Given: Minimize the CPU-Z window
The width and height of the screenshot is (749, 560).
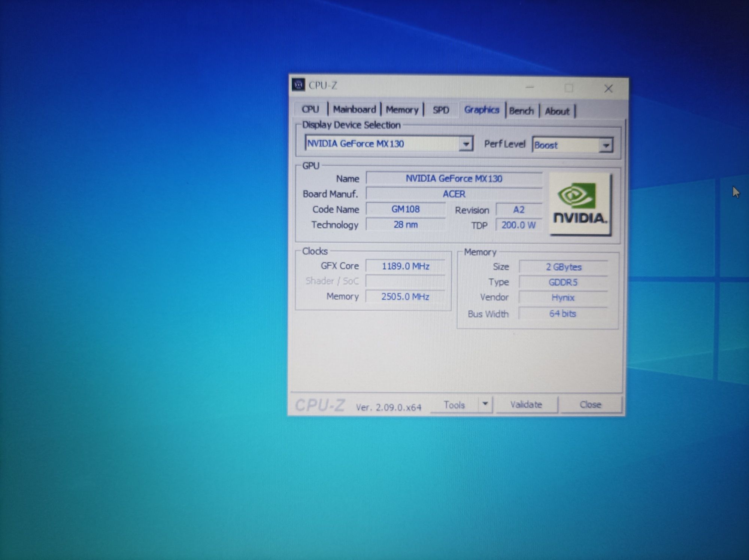Looking at the screenshot, I should point(530,88).
